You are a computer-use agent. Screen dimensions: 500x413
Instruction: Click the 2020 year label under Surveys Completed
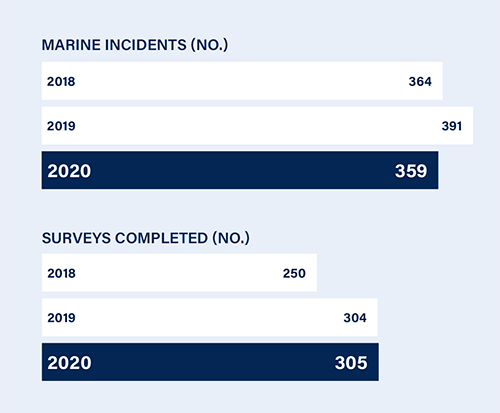coord(69,363)
